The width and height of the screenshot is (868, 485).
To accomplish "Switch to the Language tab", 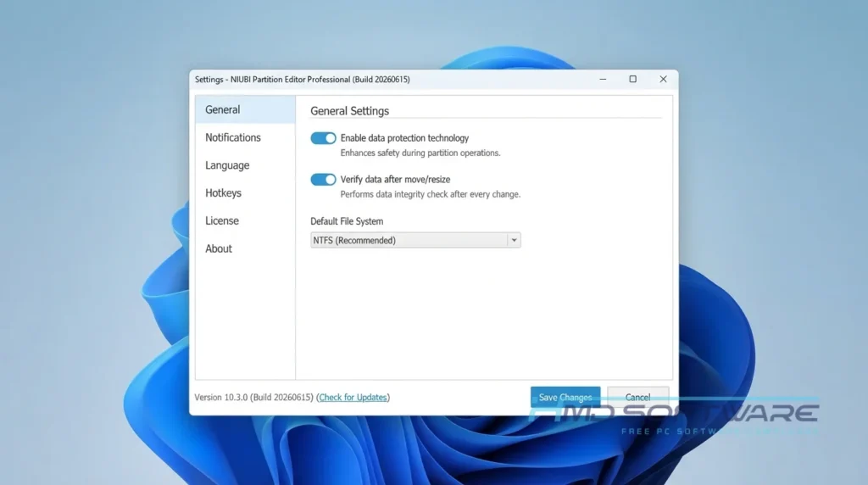I will (x=245, y=165).
